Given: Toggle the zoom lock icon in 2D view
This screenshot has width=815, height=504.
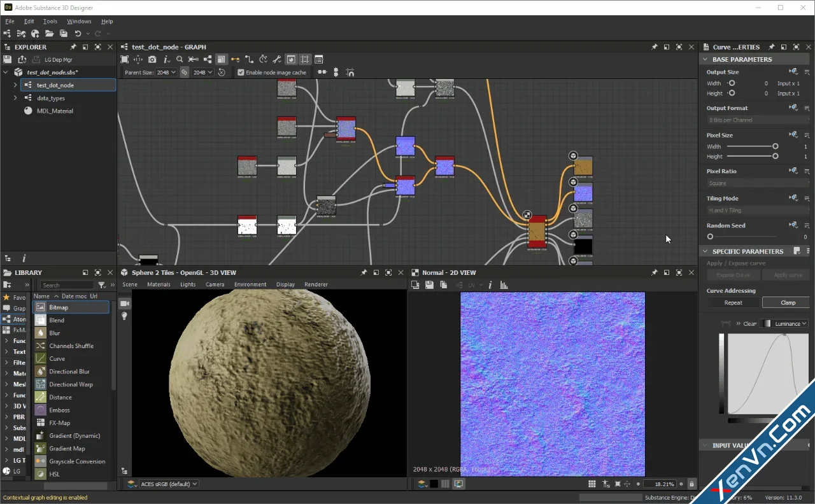Looking at the screenshot, I should pyautogui.click(x=691, y=484).
